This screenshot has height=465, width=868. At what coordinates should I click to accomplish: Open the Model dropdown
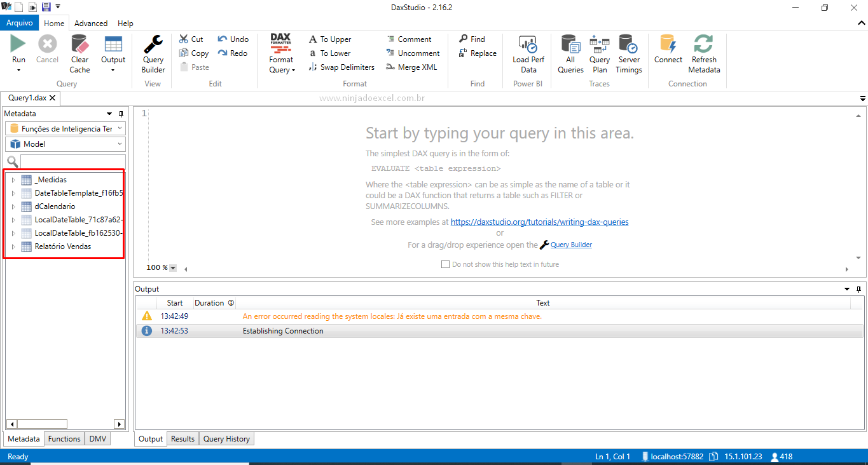click(65, 144)
